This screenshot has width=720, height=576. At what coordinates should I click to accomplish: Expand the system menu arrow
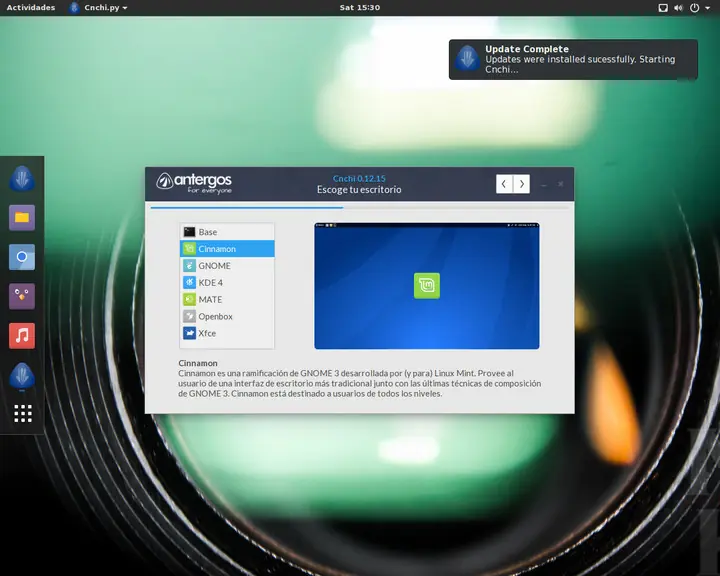(707, 8)
